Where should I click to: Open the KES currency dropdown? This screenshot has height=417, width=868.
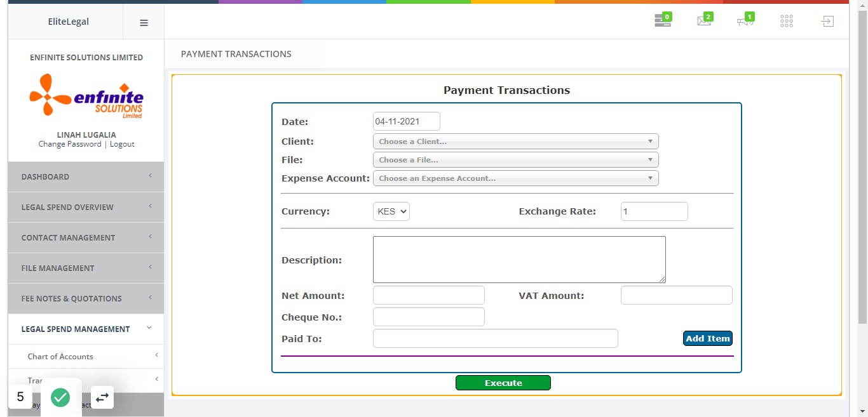(391, 211)
